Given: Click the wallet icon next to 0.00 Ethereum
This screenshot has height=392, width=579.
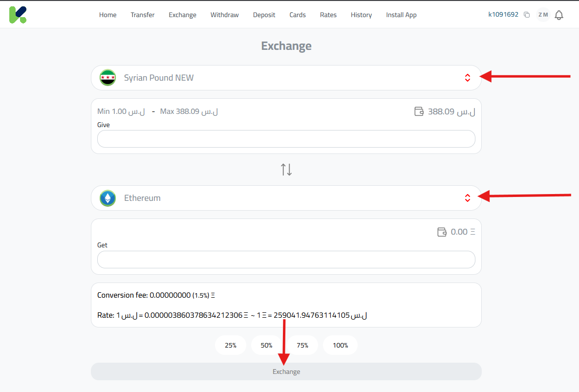Looking at the screenshot, I should pyautogui.click(x=442, y=232).
